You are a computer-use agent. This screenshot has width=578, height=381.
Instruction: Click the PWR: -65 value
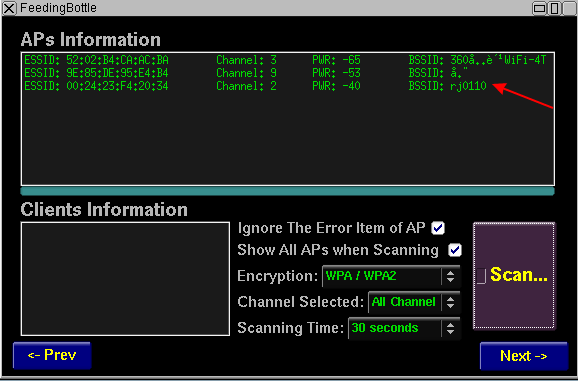pos(336,60)
